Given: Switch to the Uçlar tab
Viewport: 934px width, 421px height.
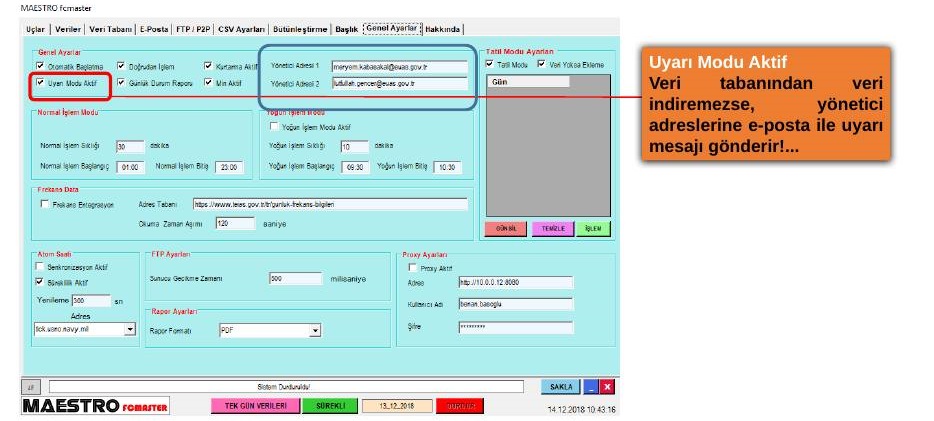Looking at the screenshot, I should [x=36, y=29].
